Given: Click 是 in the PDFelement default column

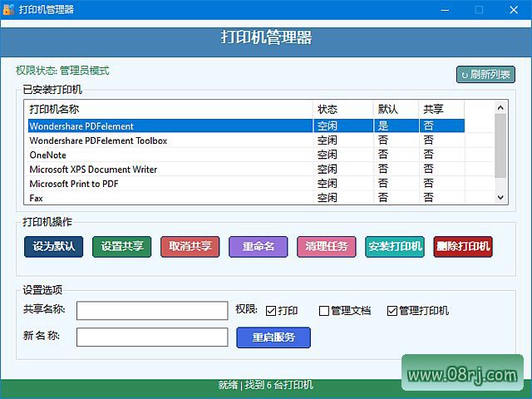Looking at the screenshot, I should 383,126.
